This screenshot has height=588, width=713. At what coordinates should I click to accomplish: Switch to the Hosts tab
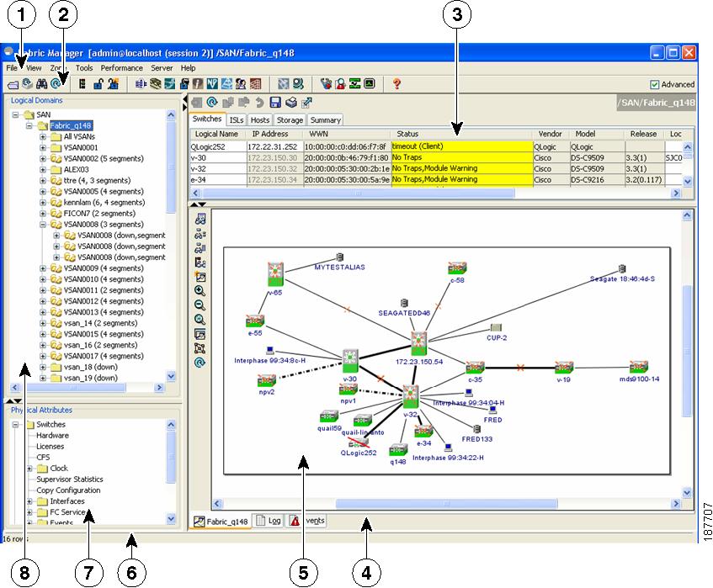[260, 120]
